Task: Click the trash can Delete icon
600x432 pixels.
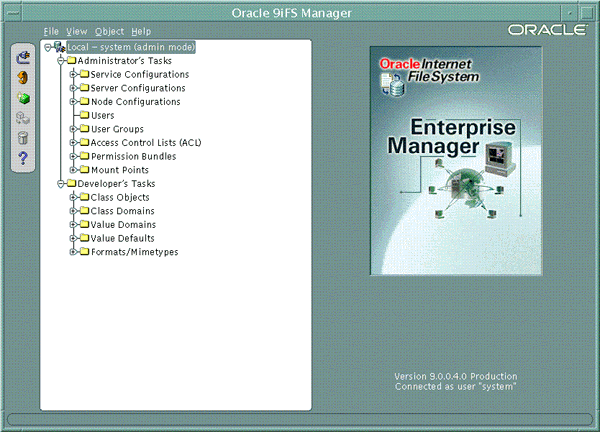Action: pos(23,138)
